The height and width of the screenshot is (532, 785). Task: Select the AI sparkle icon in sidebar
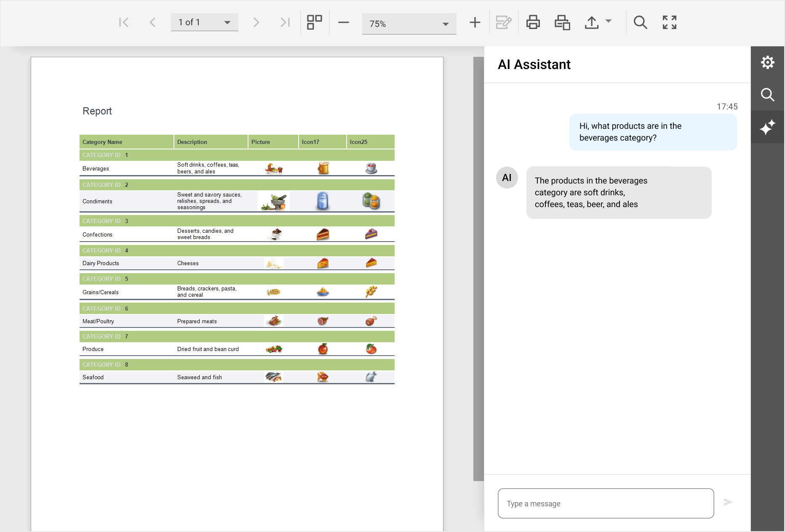pyautogui.click(x=767, y=127)
